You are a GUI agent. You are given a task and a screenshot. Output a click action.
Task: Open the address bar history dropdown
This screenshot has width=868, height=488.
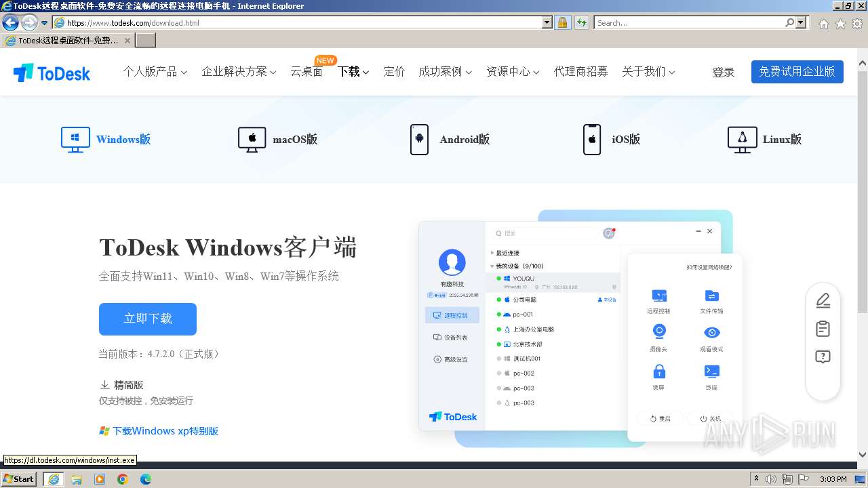coord(547,22)
